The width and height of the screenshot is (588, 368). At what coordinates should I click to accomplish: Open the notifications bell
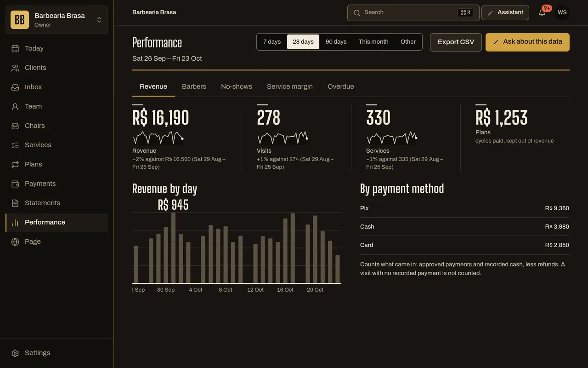coord(542,12)
